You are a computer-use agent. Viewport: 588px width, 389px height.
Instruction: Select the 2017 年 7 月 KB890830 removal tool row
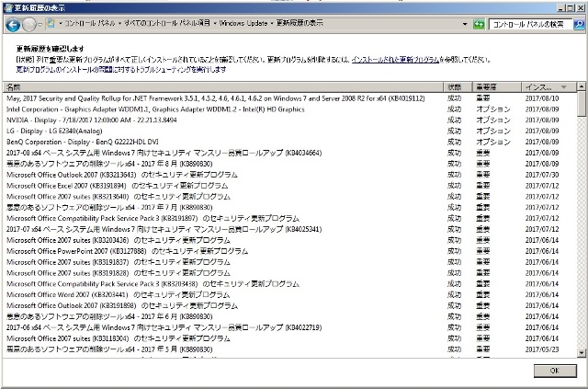(289, 208)
